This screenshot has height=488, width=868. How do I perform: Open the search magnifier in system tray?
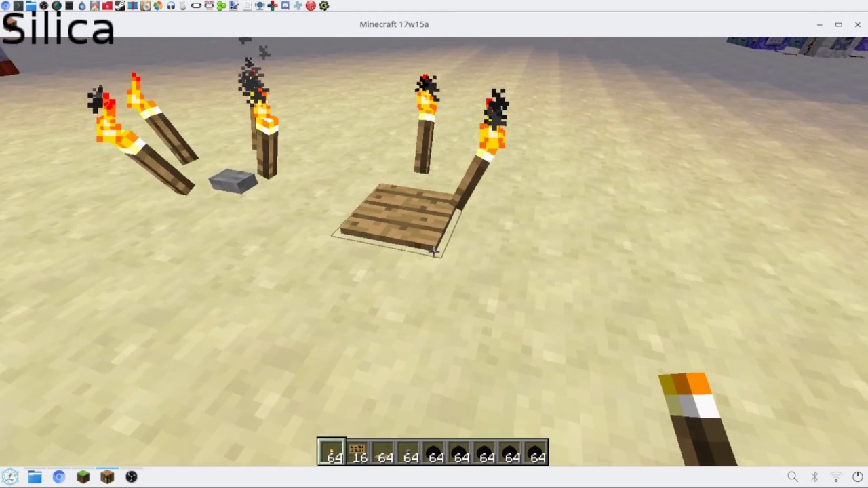click(793, 477)
